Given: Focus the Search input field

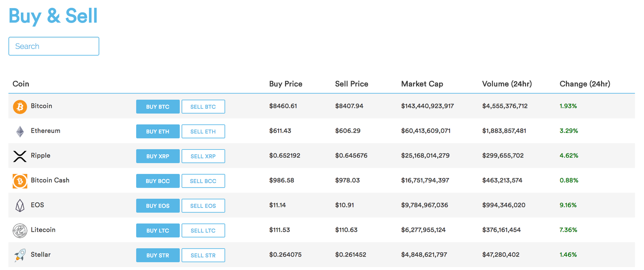Looking at the screenshot, I should tap(54, 46).
